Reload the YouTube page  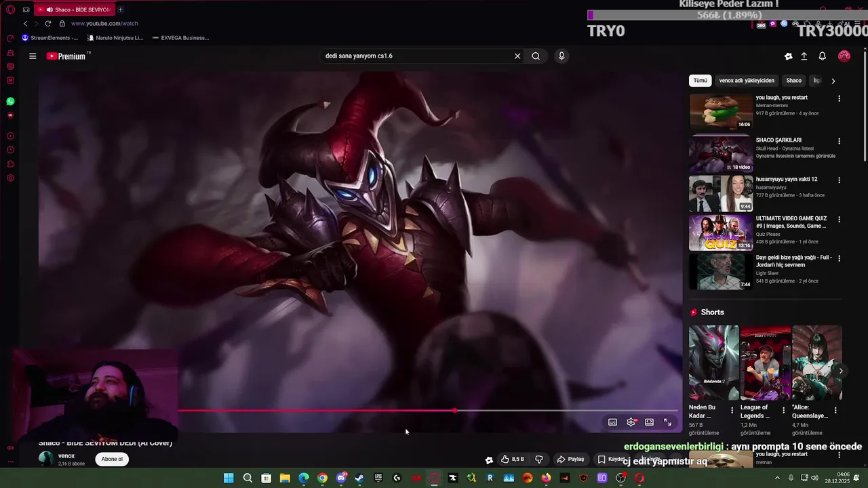click(x=47, y=24)
